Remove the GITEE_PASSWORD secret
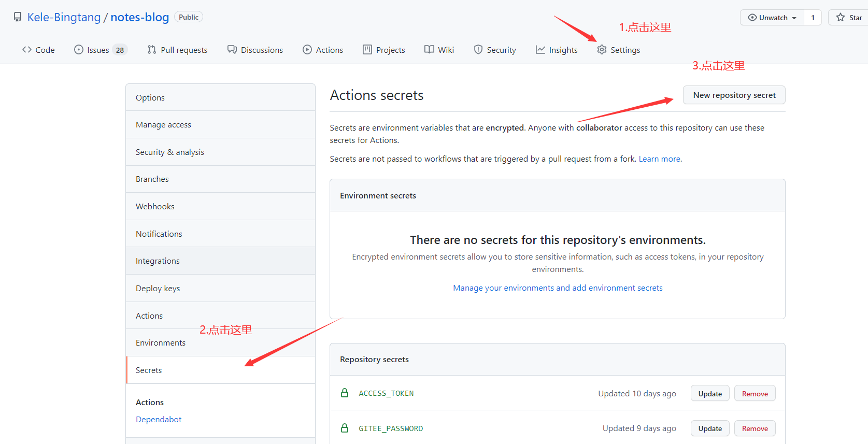The width and height of the screenshot is (868, 444). click(x=755, y=428)
